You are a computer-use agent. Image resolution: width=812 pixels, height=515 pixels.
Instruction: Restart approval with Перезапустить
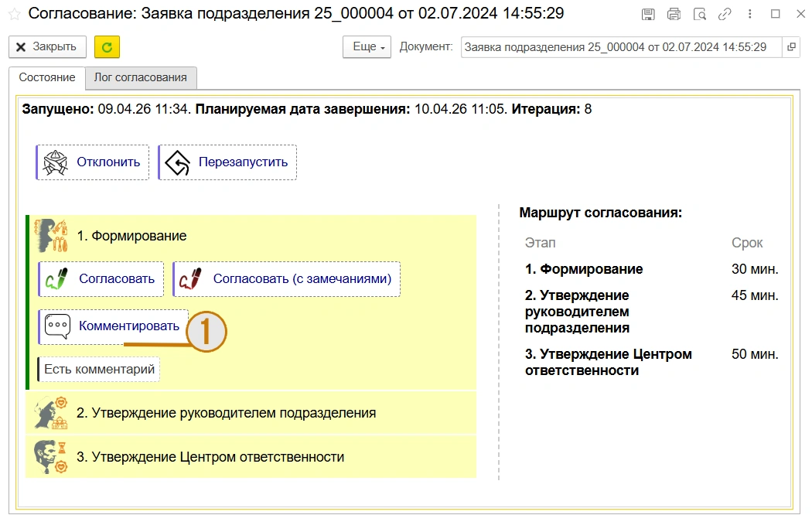227,162
